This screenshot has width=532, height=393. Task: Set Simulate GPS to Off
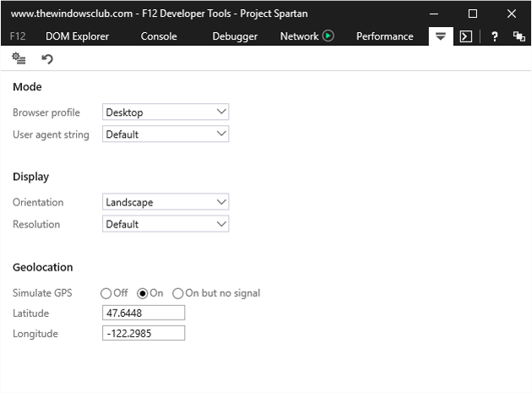tap(106, 293)
